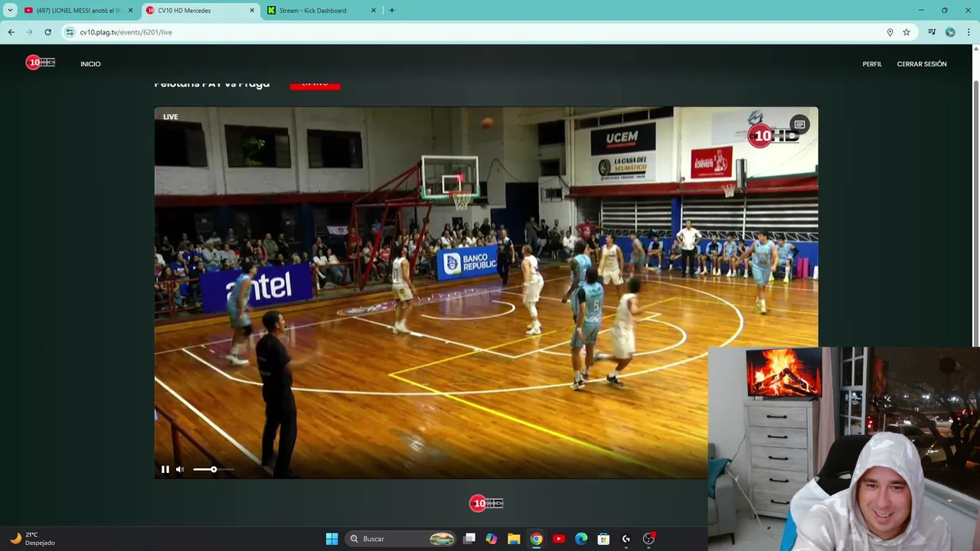Open the weather widget showing 21°C
Screen dimensions: 980x551
(x=34, y=539)
